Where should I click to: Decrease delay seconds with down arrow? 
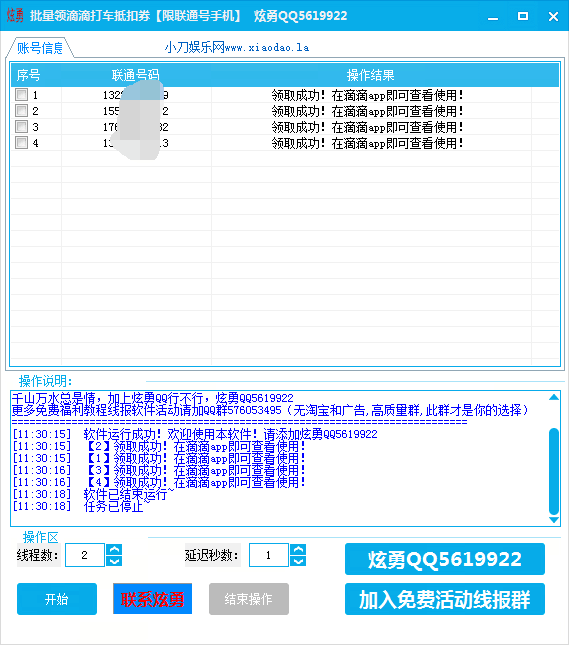point(298,561)
